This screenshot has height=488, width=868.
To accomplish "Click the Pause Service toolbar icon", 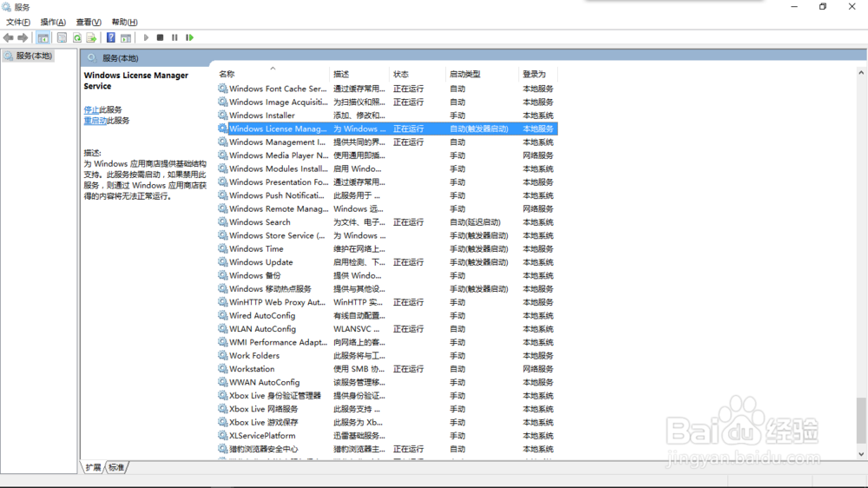I will tap(174, 37).
